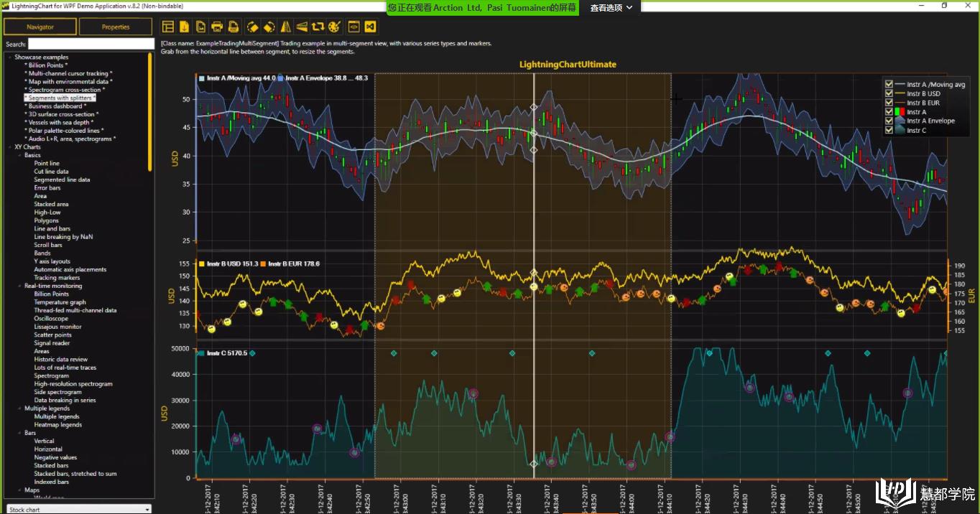
Task: Click the export file with arrow icon
Action: tap(185, 27)
